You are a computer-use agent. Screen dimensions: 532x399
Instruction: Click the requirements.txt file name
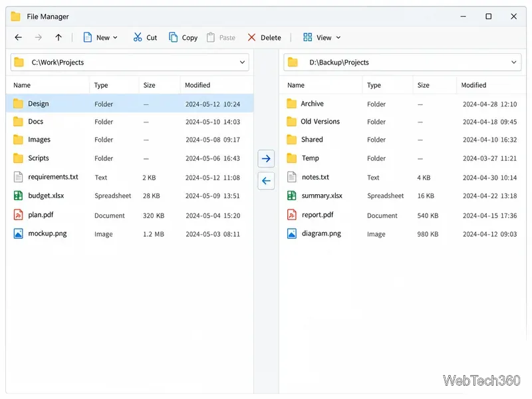point(53,177)
